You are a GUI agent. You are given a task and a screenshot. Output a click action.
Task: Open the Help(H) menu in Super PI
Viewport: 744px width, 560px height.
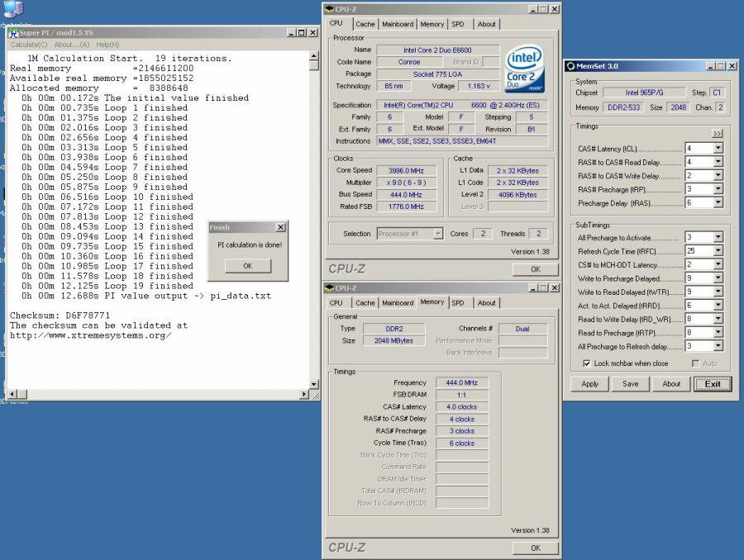coord(107,45)
